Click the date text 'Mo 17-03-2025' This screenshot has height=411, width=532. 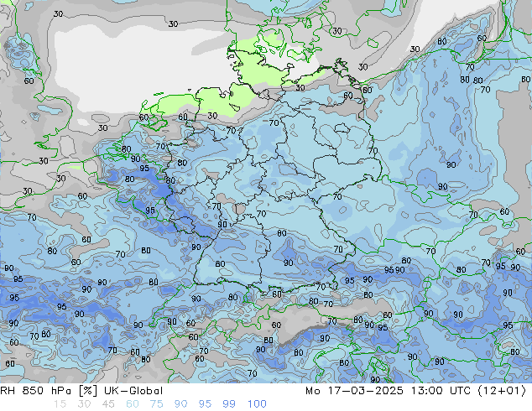354,391
